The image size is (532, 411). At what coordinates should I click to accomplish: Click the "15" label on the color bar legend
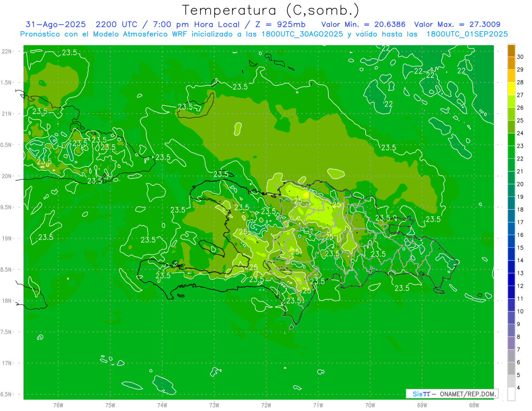click(520, 247)
